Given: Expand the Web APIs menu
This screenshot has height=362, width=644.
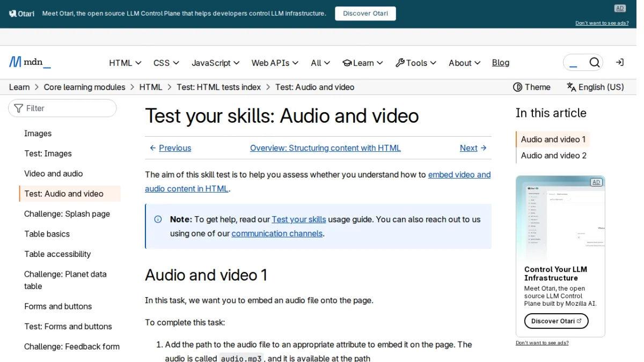Looking at the screenshot, I should click(275, 63).
